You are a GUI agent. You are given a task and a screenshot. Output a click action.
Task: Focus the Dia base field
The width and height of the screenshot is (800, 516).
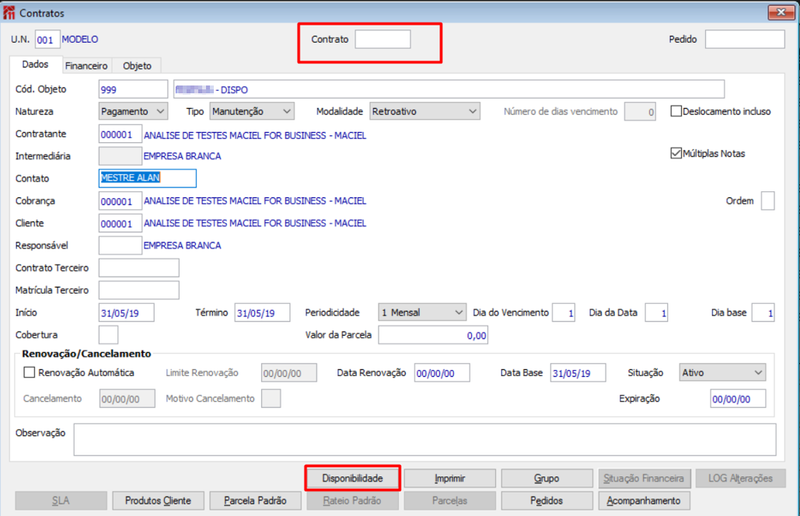point(763,312)
